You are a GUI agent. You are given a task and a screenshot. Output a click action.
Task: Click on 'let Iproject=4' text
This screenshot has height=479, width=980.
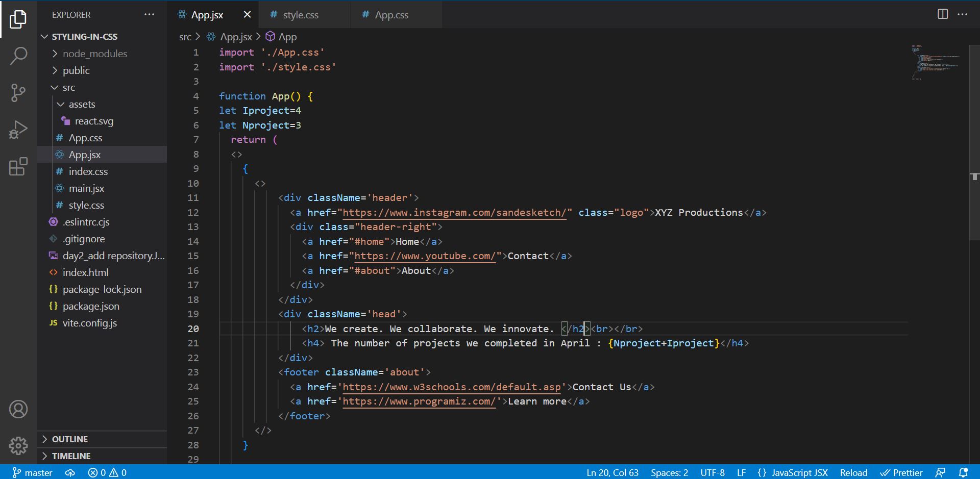coord(260,111)
